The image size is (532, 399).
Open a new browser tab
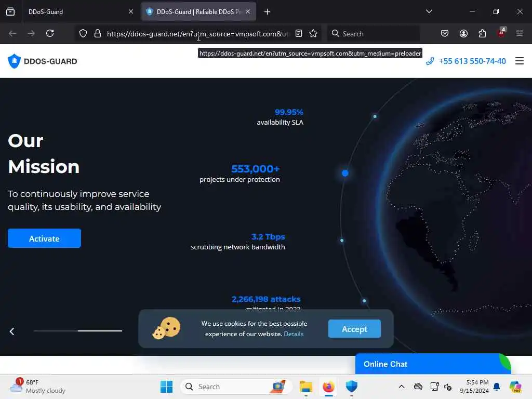click(268, 12)
